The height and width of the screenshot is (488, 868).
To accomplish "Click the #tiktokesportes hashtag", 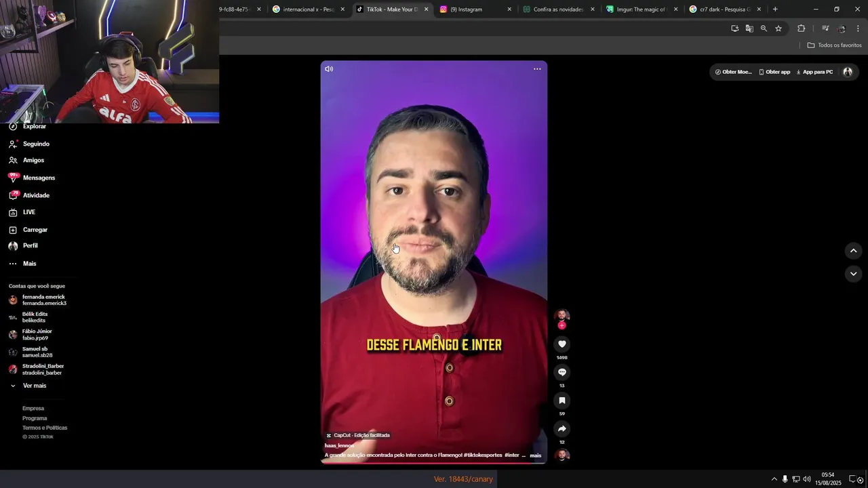I will click(x=484, y=455).
